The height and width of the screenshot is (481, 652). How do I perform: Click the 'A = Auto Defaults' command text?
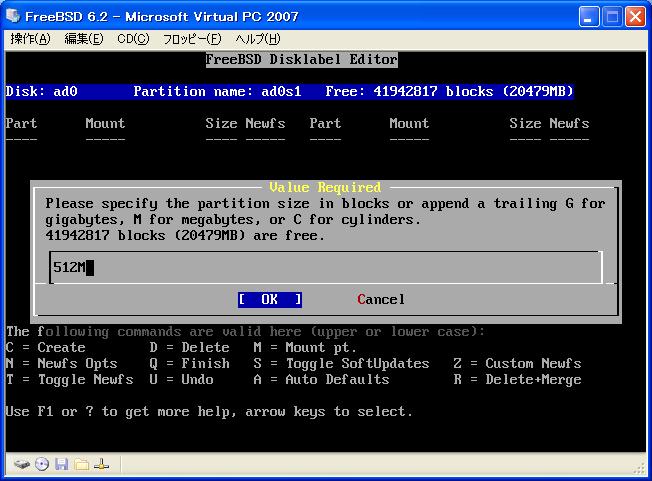click(321, 380)
